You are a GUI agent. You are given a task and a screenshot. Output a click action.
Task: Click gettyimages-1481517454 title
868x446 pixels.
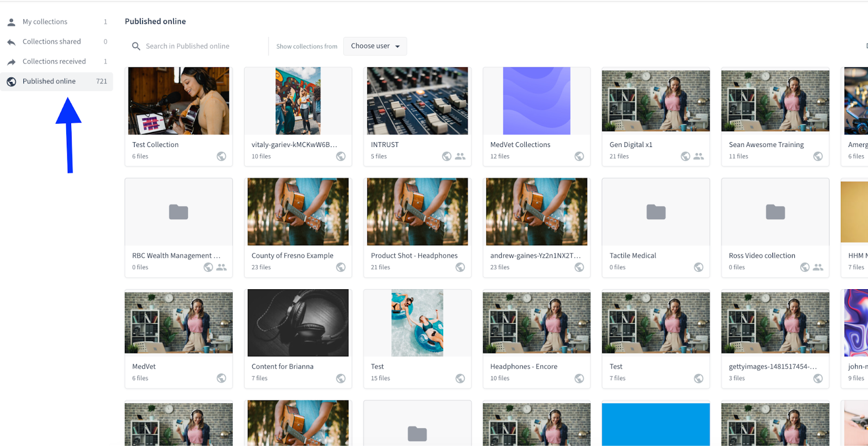pos(773,367)
